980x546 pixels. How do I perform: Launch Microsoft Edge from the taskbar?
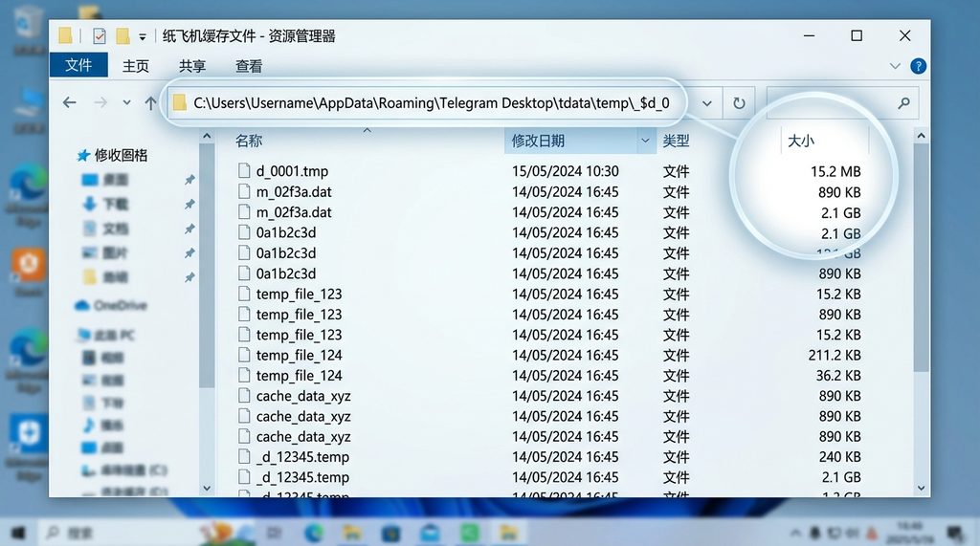point(314,533)
